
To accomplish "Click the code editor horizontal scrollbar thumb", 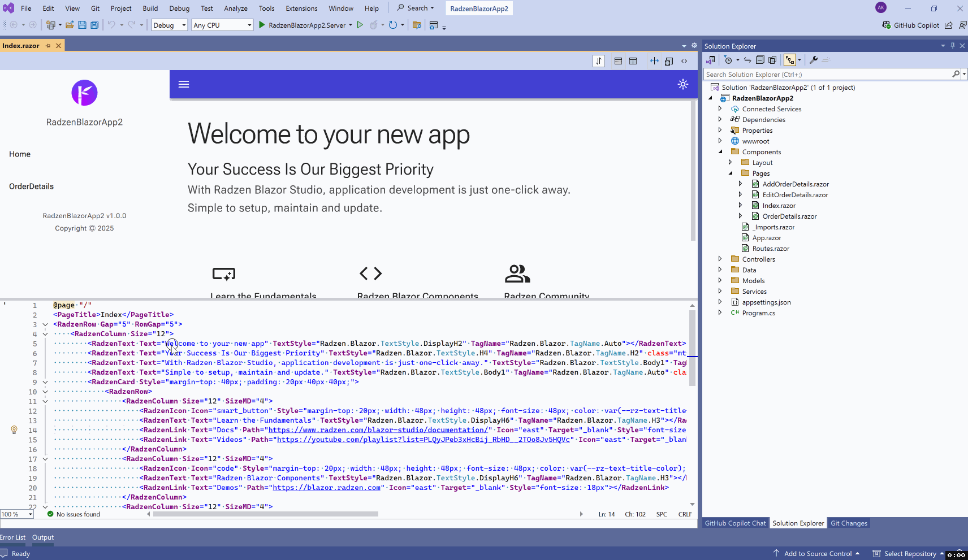I will point(266,514).
